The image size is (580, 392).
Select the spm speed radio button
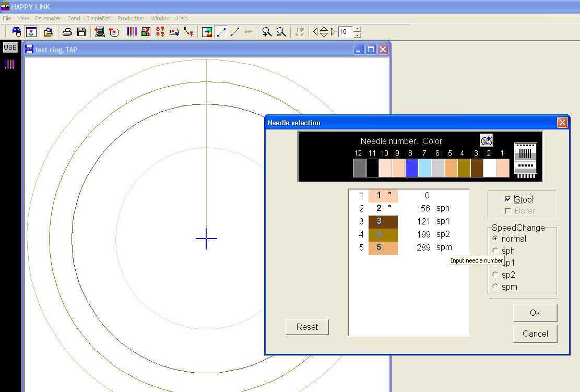coord(495,287)
